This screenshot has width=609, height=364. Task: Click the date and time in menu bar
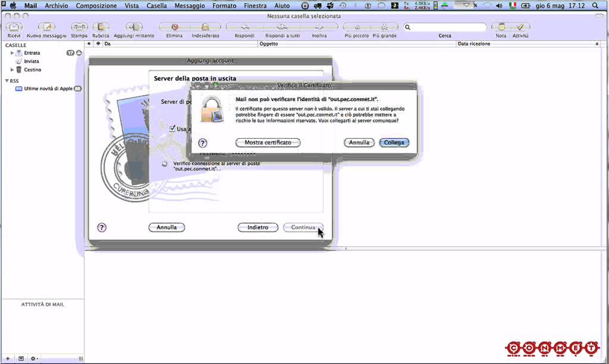click(x=560, y=6)
